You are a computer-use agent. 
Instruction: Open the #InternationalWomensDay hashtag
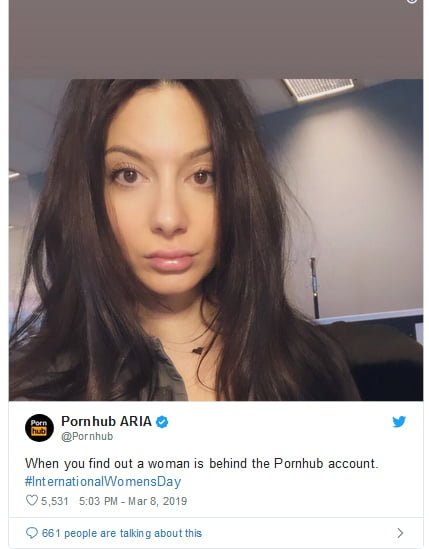[103, 481]
